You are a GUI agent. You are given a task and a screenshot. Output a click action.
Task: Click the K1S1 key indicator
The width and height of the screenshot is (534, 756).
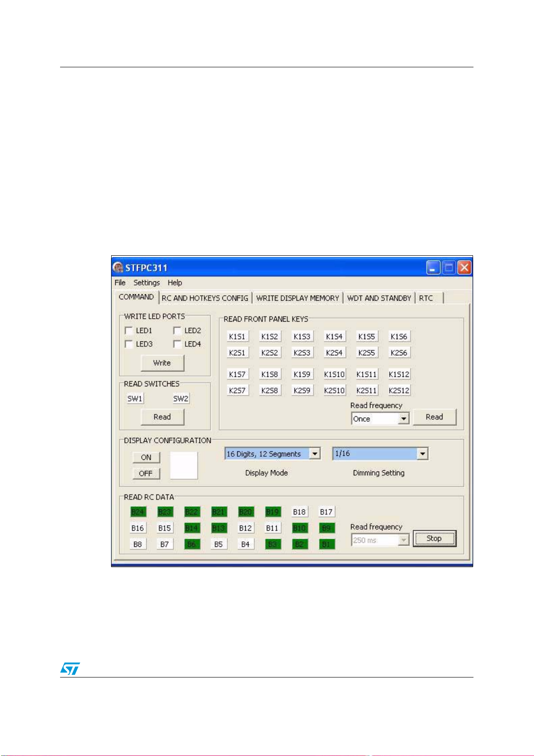(237, 336)
